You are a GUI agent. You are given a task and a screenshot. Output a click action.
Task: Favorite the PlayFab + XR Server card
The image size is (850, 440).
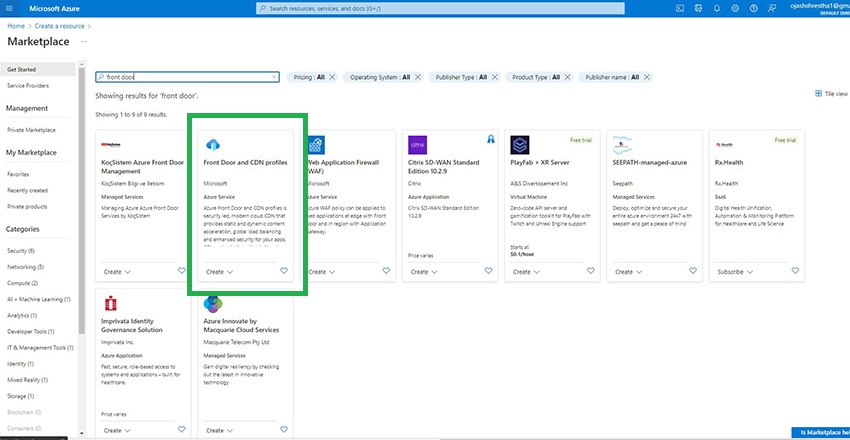tap(591, 271)
